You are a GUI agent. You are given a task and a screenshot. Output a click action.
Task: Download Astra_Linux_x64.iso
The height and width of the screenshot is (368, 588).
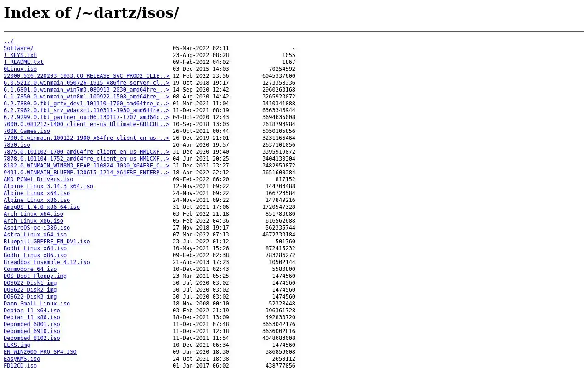(35, 235)
